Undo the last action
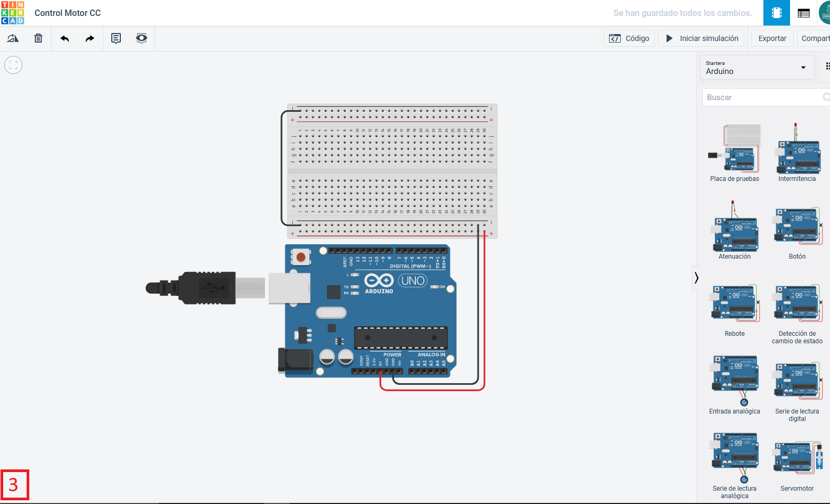The width and height of the screenshot is (830, 504). click(65, 38)
